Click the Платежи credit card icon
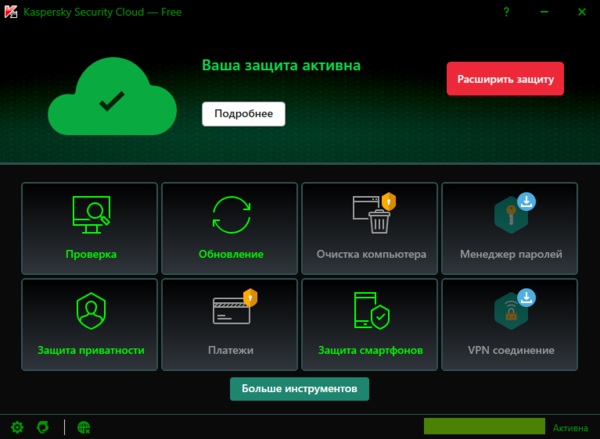This screenshot has height=439, width=600. (x=232, y=311)
